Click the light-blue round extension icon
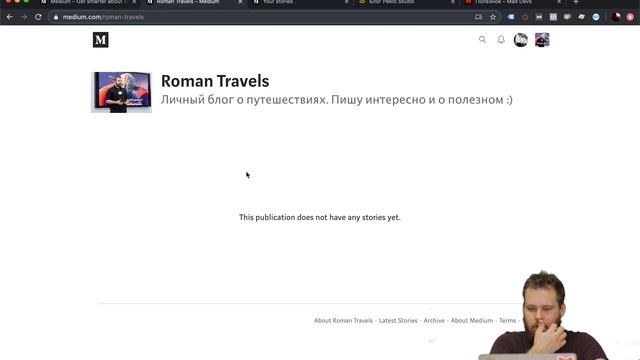This screenshot has width=640, height=360. coord(596,17)
